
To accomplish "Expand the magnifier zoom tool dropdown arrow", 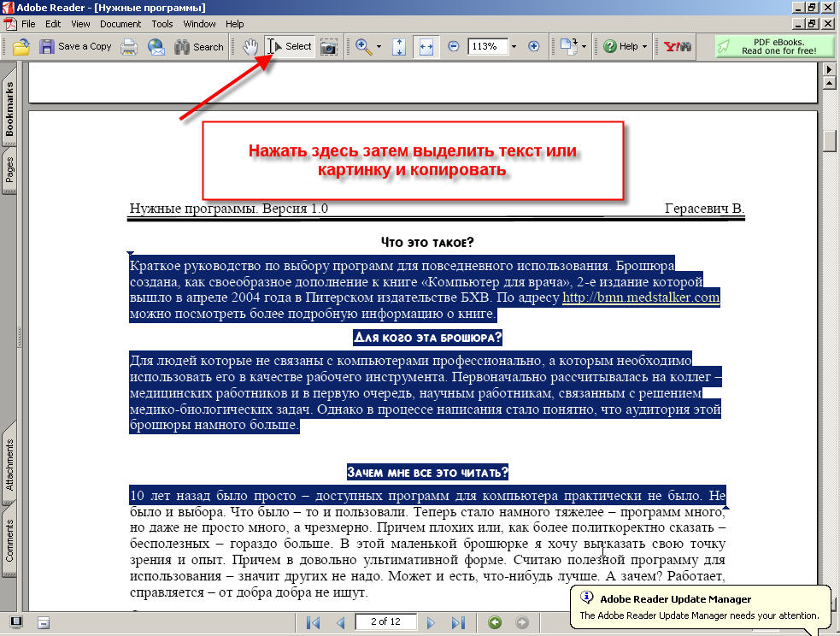I will tap(379, 47).
